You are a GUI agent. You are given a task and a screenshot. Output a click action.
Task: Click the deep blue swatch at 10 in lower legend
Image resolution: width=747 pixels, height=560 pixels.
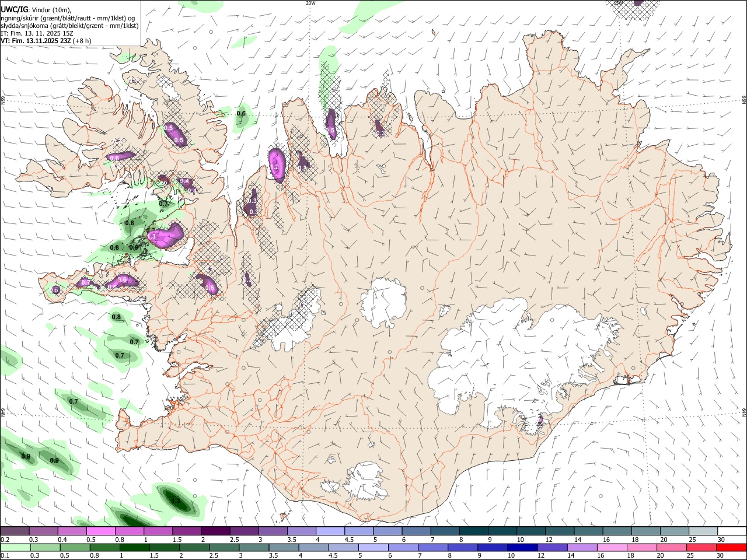point(522,547)
